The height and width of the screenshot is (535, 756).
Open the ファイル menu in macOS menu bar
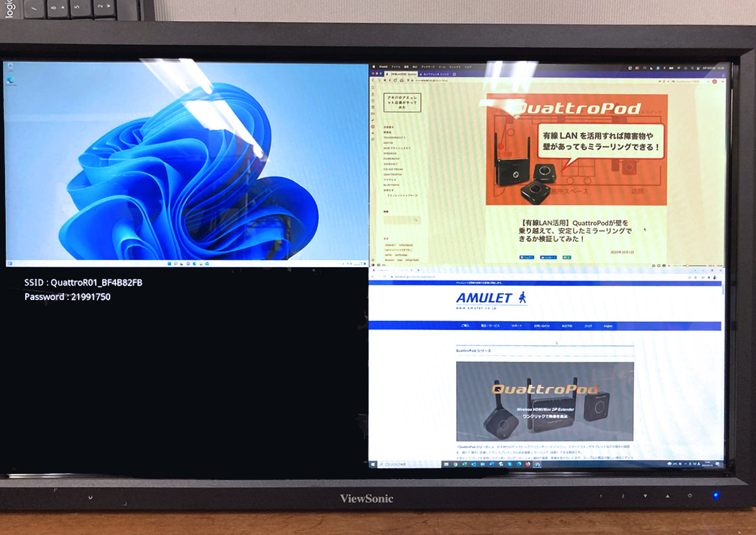(x=396, y=66)
